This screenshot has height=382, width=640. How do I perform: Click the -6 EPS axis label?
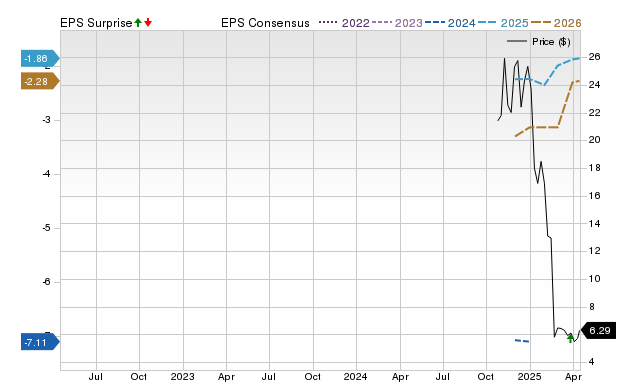point(46,282)
